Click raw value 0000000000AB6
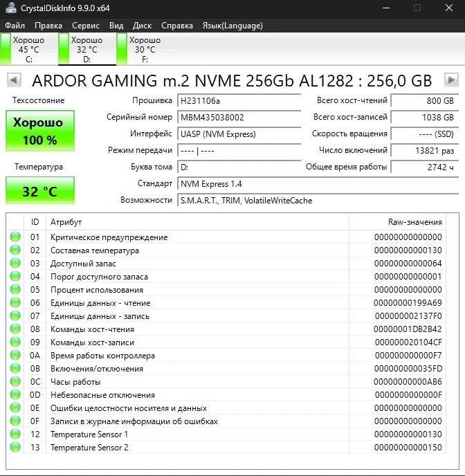This screenshot has width=465, height=476. (408, 382)
